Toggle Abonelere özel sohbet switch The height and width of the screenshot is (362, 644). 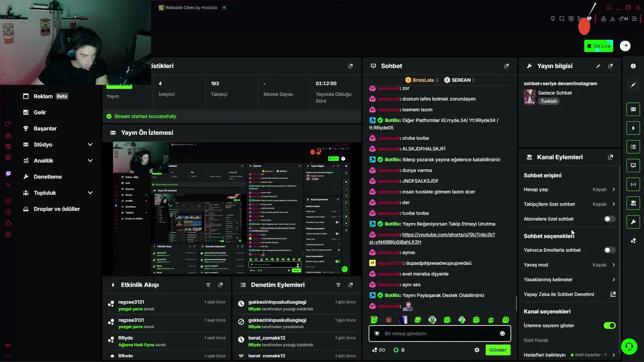[609, 219]
